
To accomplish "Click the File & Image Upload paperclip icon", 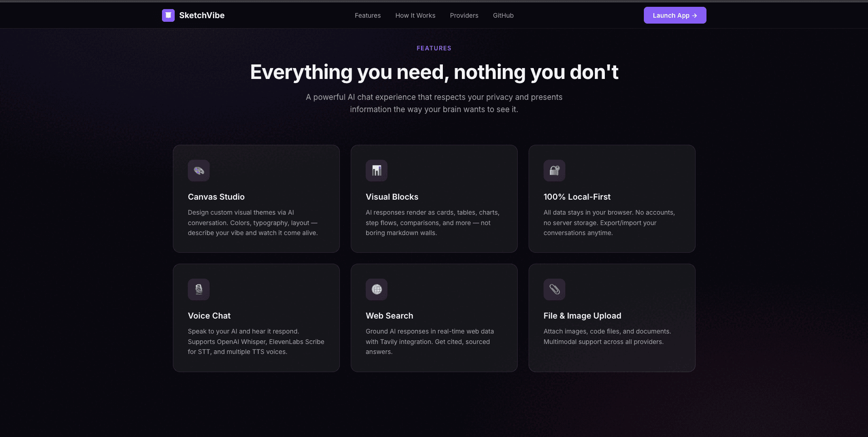I will [x=554, y=289].
